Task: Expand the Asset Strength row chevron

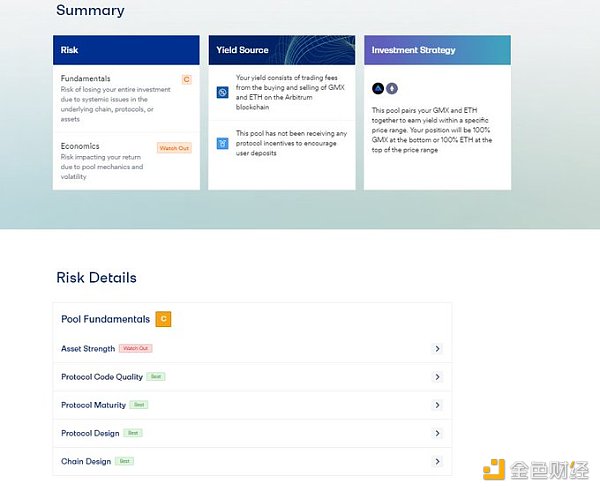Action: [x=438, y=349]
